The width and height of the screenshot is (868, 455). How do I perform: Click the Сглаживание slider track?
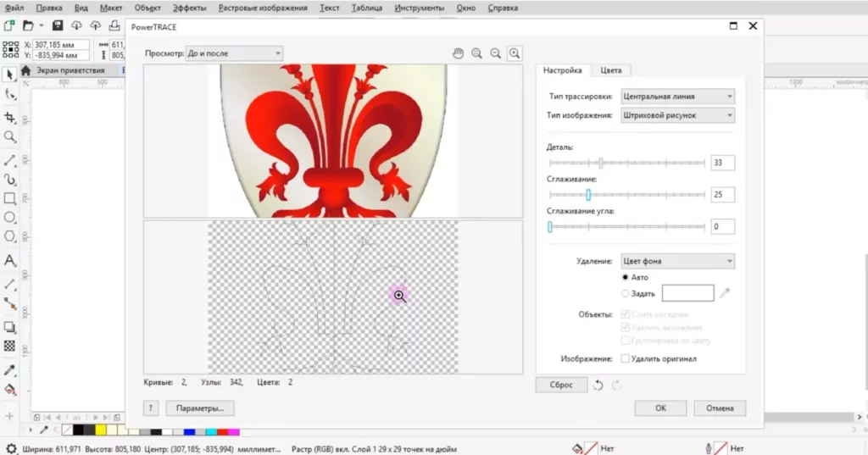pos(644,195)
